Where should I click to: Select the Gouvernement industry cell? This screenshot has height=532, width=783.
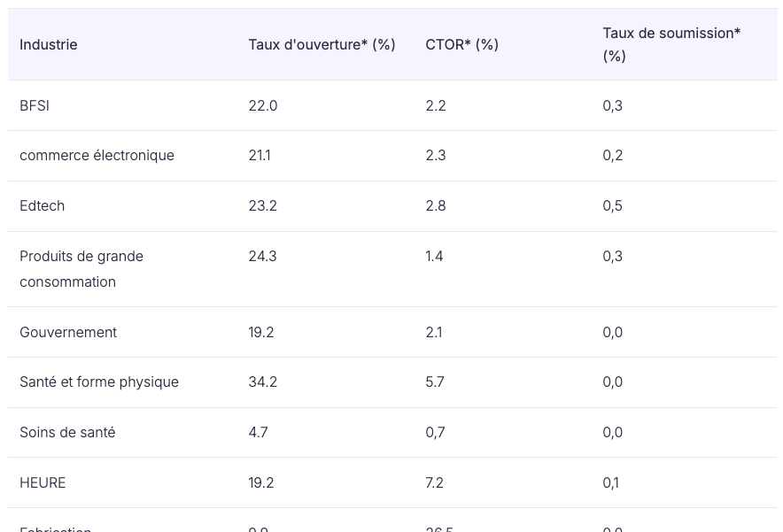tap(68, 332)
